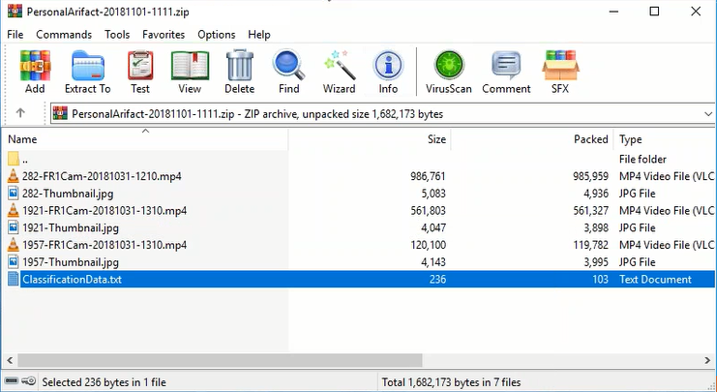Select file ClassificationData.txt
Screen dimensions: 718x392
pyautogui.click(x=72, y=279)
